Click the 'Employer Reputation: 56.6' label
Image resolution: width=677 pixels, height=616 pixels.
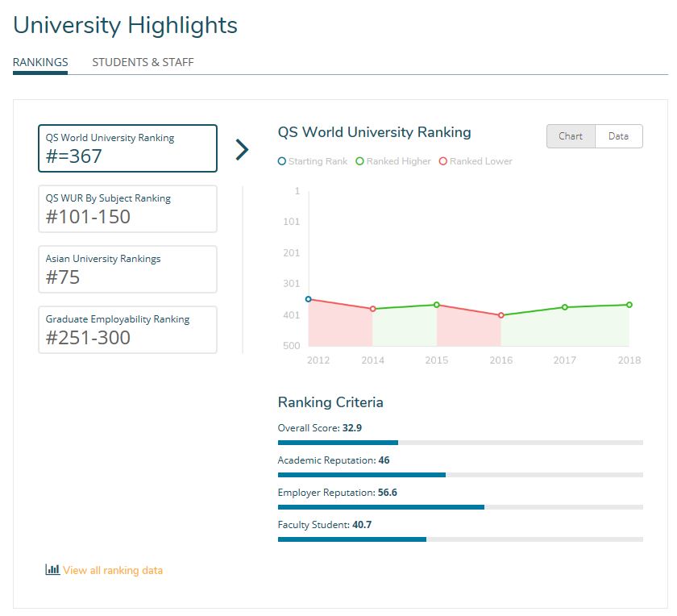pos(338,493)
